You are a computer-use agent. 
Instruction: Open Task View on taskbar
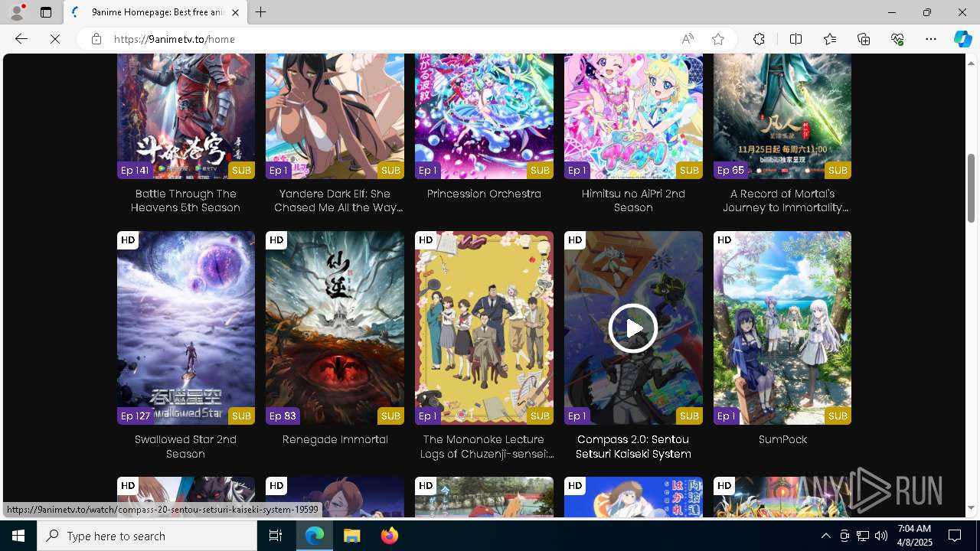point(276,536)
